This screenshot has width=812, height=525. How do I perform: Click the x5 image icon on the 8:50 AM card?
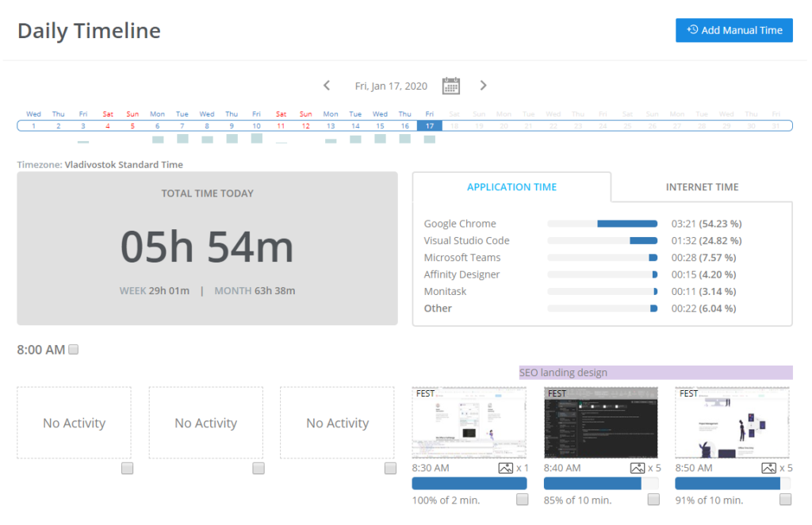click(768, 468)
